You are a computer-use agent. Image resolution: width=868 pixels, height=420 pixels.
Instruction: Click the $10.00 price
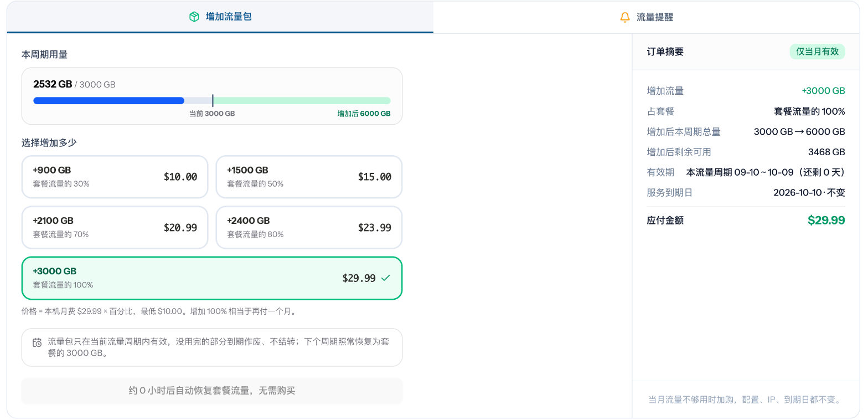tap(180, 177)
